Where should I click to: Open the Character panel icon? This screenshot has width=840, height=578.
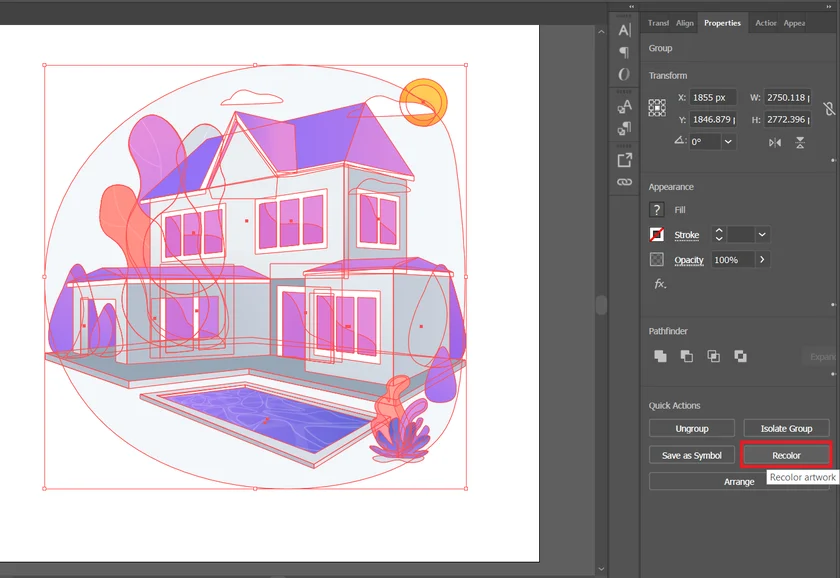coord(624,30)
